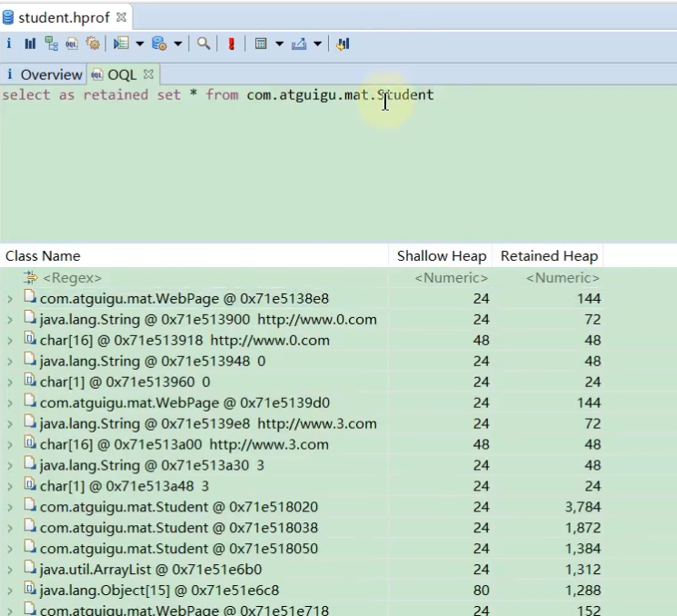Expand String @ 0x71e513948 row
Viewport: 677px width, 616px height.
(10, 362)
